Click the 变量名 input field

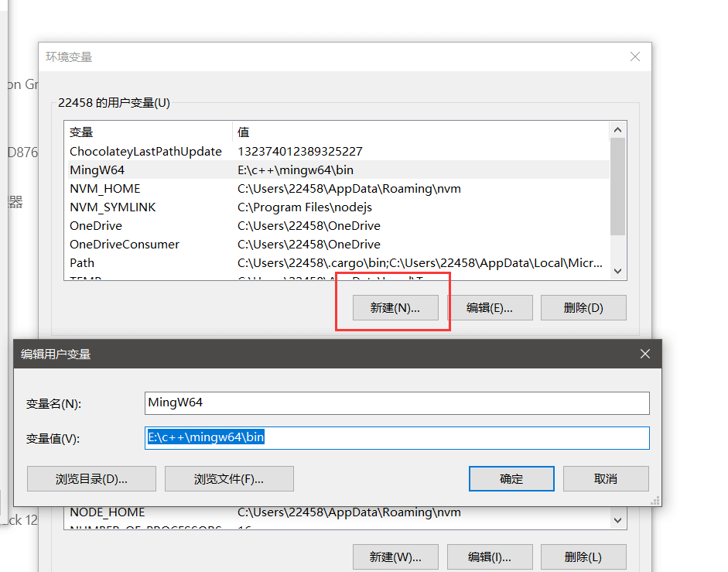(397, 402)
